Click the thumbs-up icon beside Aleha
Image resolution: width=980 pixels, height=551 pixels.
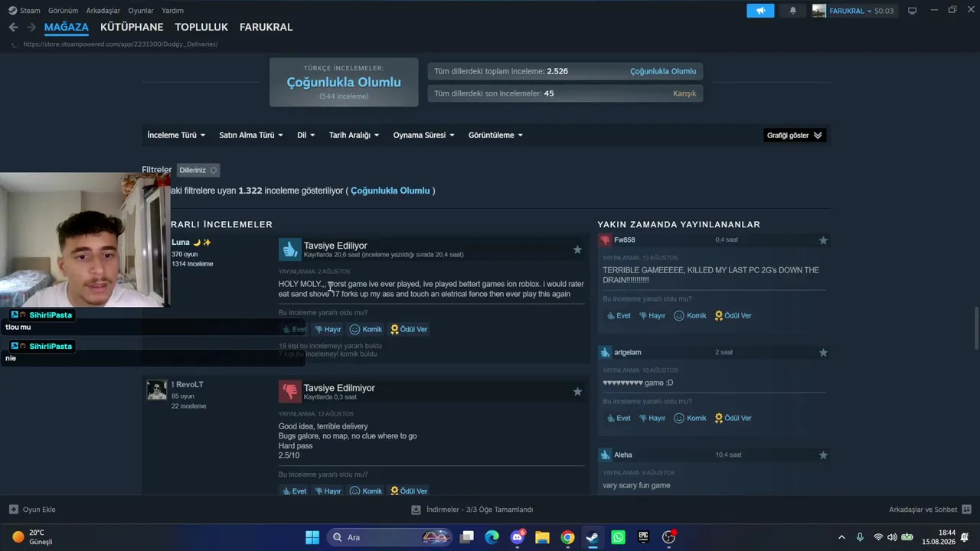pyautogui.click(x=606, y=455)
